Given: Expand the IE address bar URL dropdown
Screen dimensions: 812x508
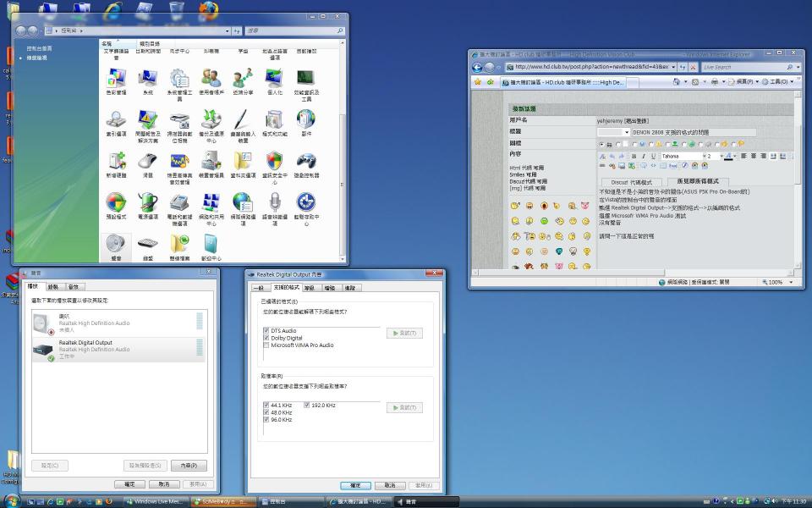Looking at the screenshot, I should (672, 67).
